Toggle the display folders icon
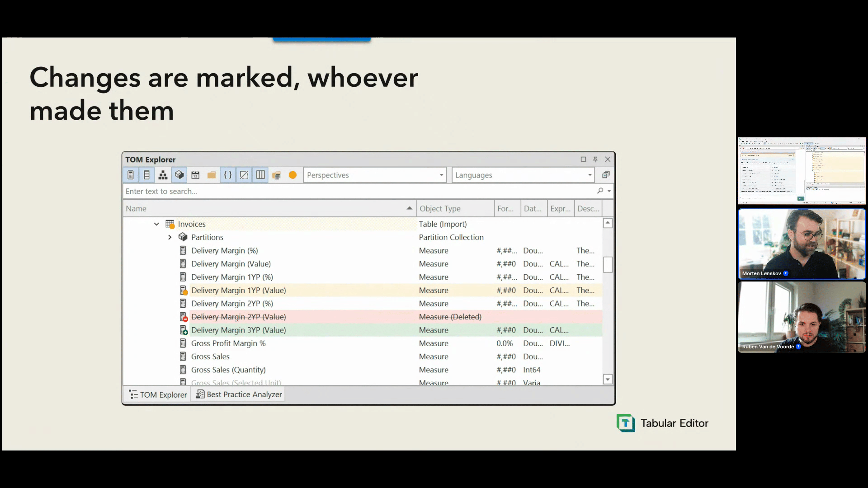This screenshot has width=868, height=488. click(x=212, y=175)
